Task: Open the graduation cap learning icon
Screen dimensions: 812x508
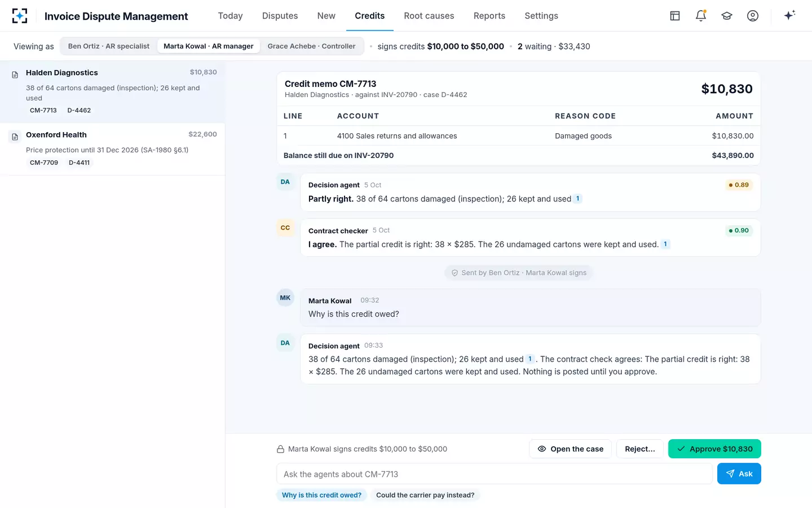Action: pos(727,16)
